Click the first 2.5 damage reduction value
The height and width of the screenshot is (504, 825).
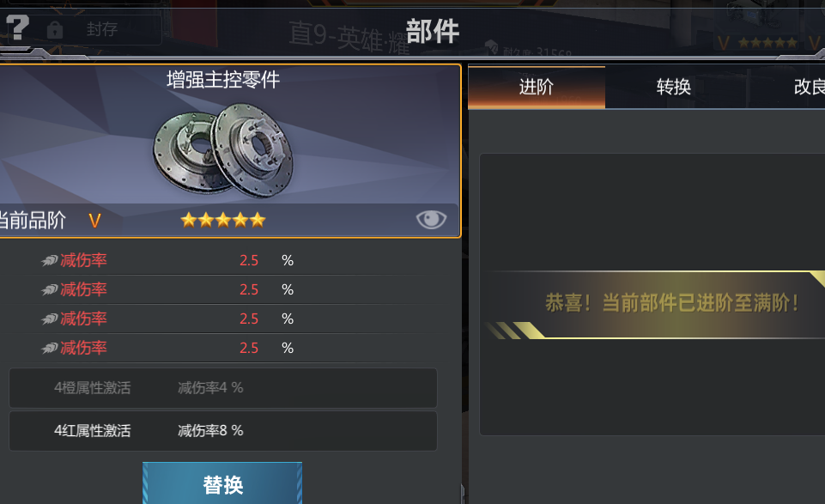(x=249, y=260)
